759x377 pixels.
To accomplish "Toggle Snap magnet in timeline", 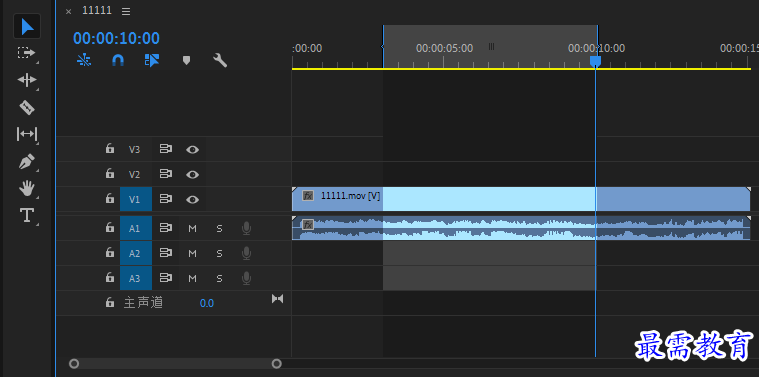I will [118, 60].
